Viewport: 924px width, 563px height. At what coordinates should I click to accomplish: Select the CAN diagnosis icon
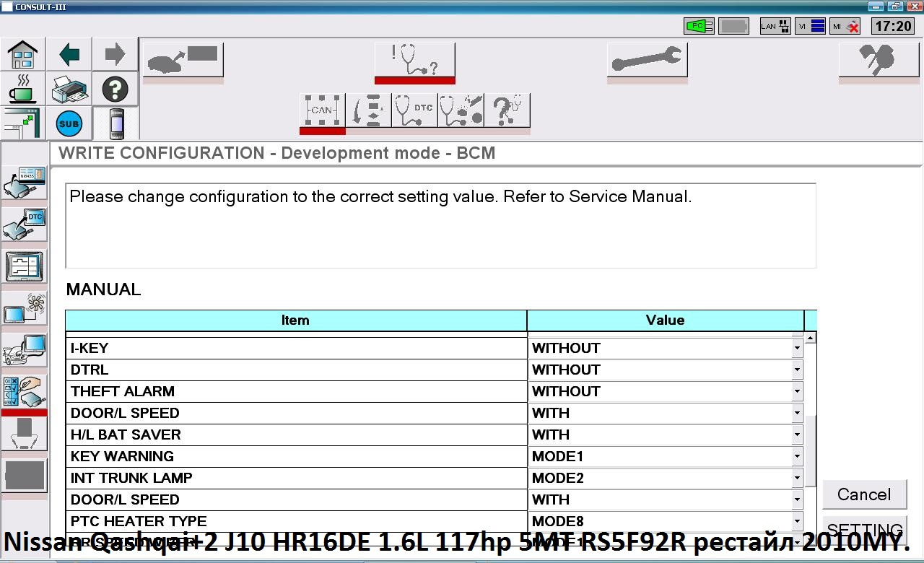(322, 110)
